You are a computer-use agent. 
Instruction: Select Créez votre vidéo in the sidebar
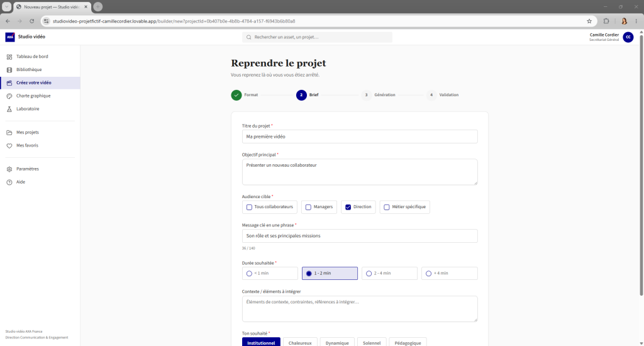tap(40, 83)
